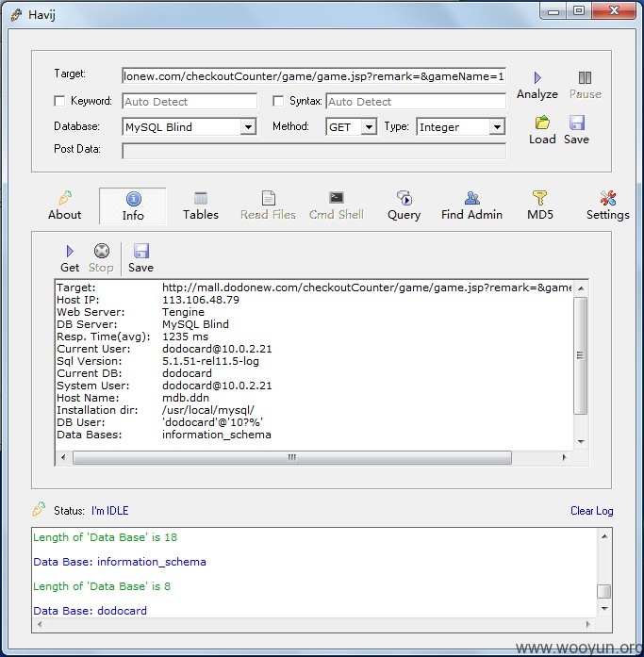Expand the Database dropdown showing MySQL Blind
The height and width of the screenshot is (657, 644).
pyautogui.click(x=248, y=127)
